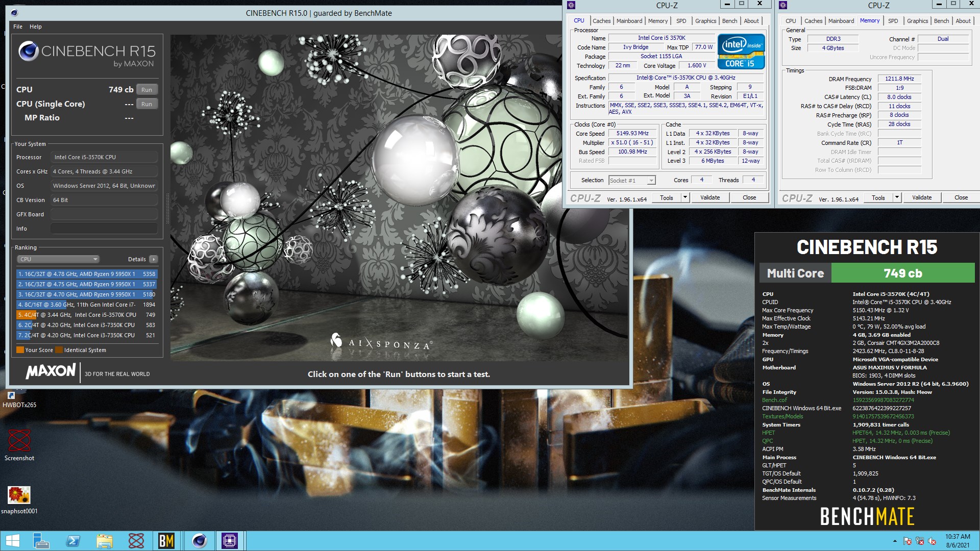Click Tools button in CPU-Z window showing the processor
This screenshot has height=551, width=980.
click(x=667, y=197)
